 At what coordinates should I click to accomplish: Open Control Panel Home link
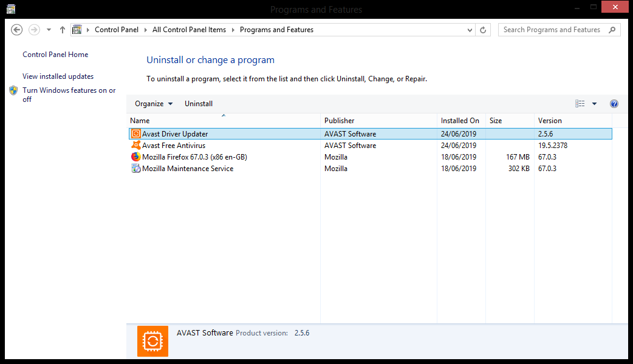point(55,55)
